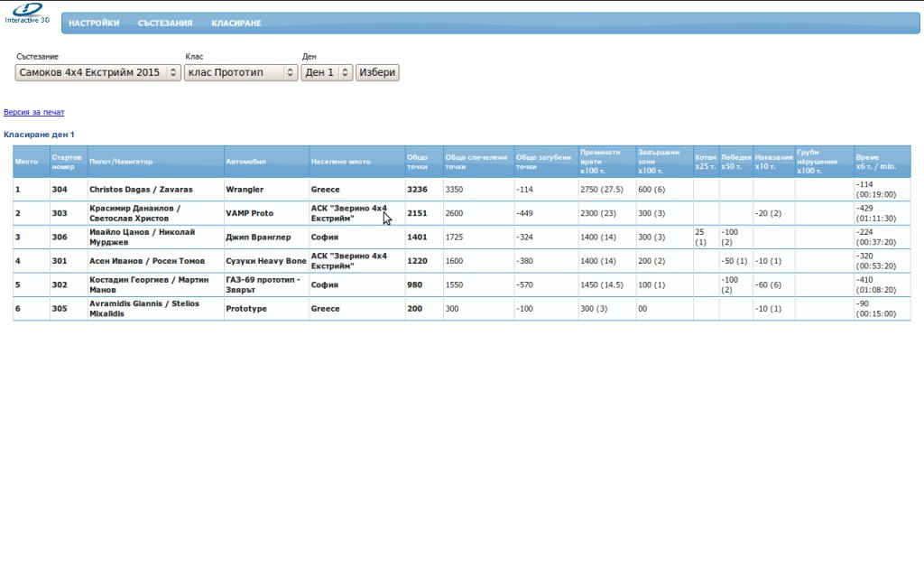The height and width of the screenshot is (578, 924).
Task: Click the Котви x25 т. header
Action: [706, 162]
